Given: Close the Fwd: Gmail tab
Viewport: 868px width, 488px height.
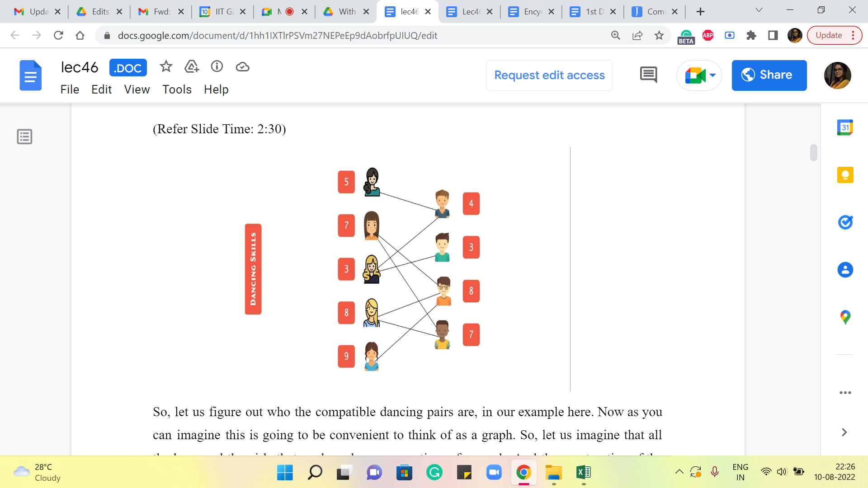Looking at the screenshot, I should [181, 12].
